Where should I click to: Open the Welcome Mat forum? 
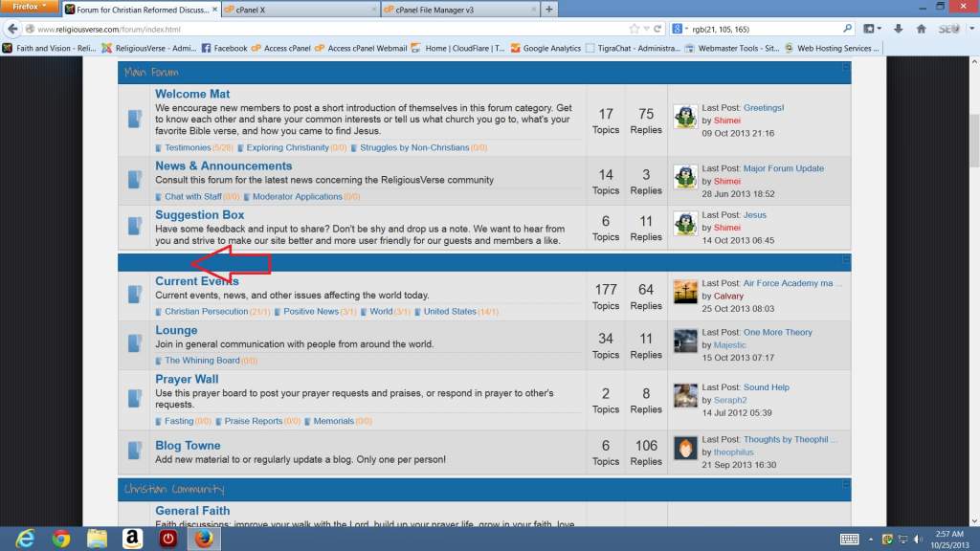pos(192,94)
